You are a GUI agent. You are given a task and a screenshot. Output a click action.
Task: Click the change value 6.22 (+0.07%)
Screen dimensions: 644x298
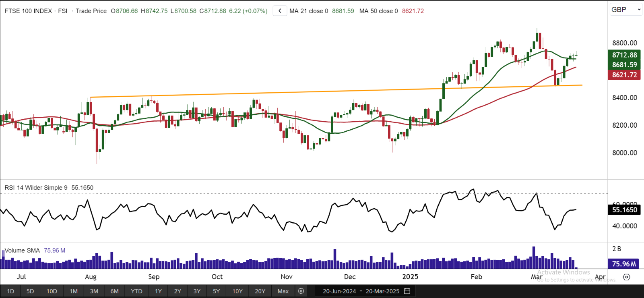coord(248,11)
